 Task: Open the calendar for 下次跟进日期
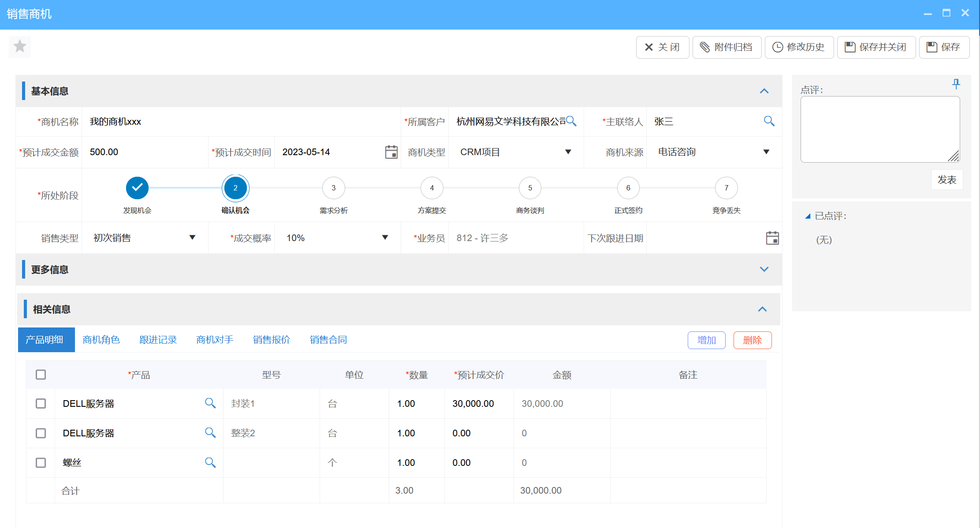[772, 238]
